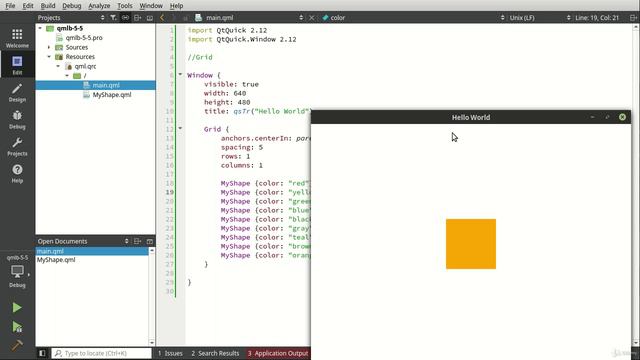Open the Application Output pane

pos(278,353)
